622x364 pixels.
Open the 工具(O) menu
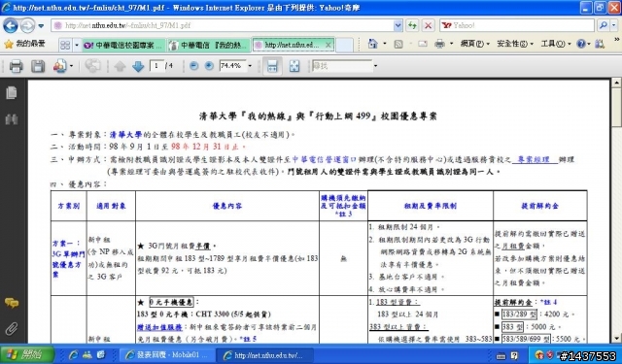[x=555, y=44]
